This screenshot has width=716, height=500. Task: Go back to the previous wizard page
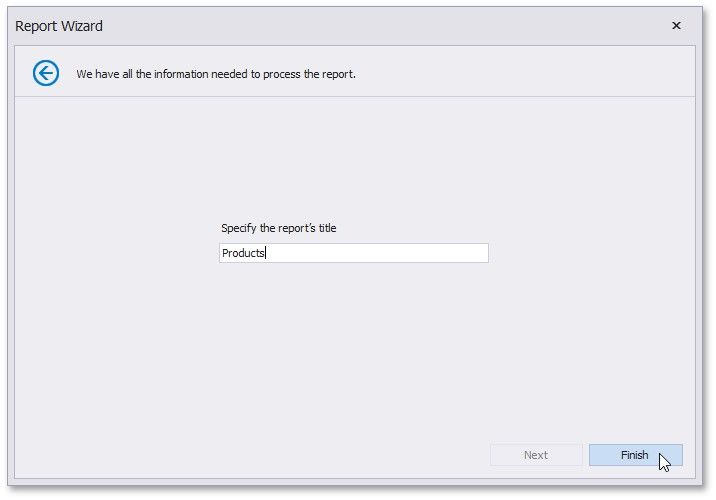(46, 73)
